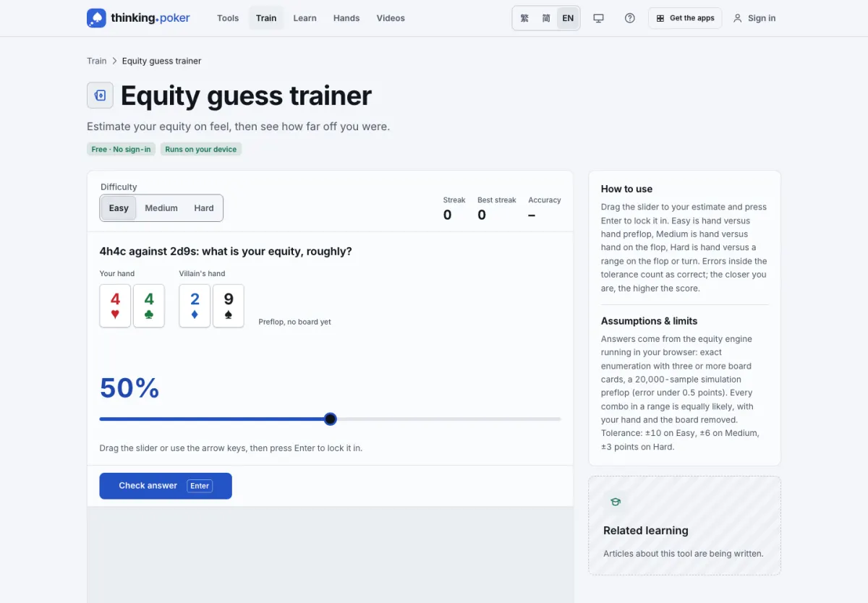Open the Train menu

266,18
